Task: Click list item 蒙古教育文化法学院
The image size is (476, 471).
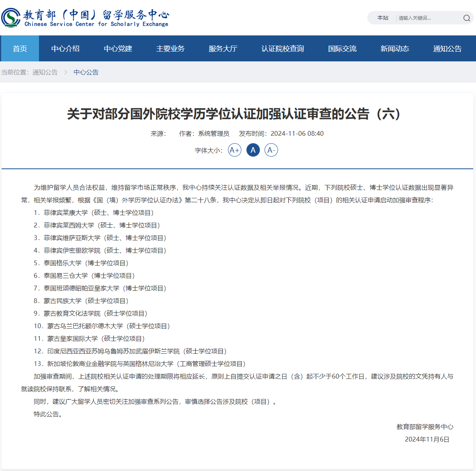Action: coord(91,314)
